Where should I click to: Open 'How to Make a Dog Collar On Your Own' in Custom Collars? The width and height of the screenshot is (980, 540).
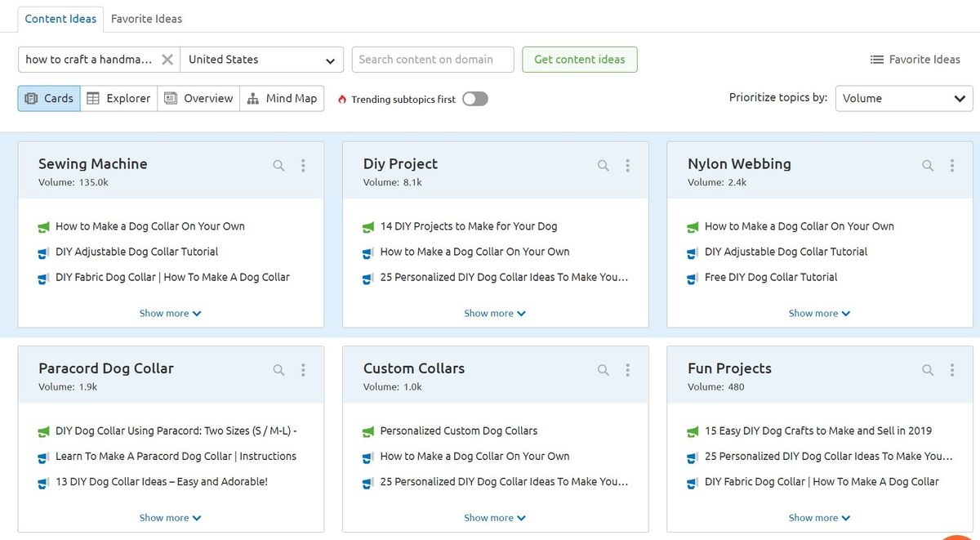(474, 456)
